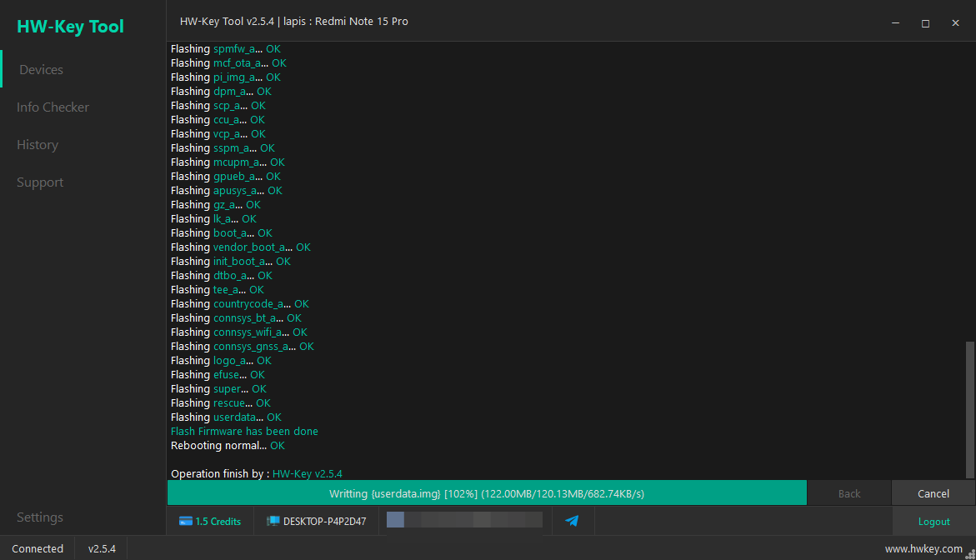Select the 'Flashing vcp_a' log line
This screenshot has height=560, width=976.
pyautogui.click(x=218, y=134)
